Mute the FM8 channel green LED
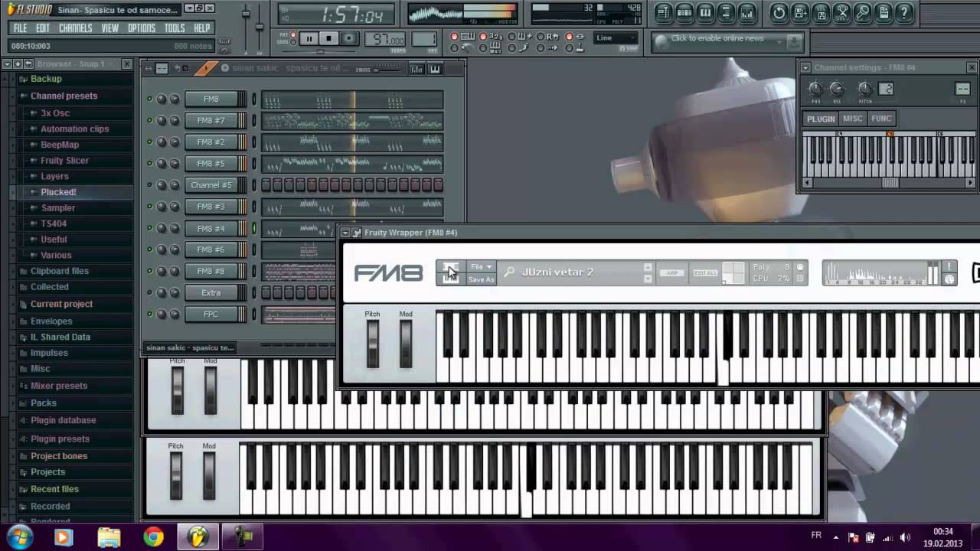Viewport: 980px width, 551px height. pos(149,99)
